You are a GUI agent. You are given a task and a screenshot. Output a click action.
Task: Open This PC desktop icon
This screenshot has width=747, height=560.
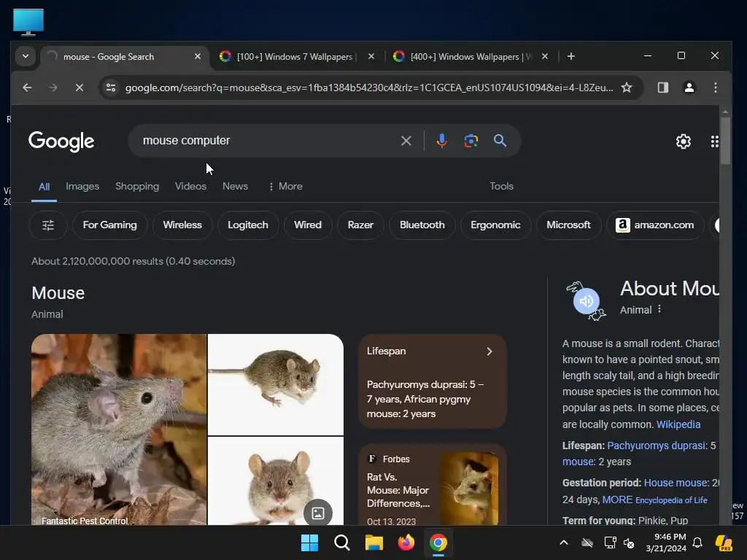28,23
